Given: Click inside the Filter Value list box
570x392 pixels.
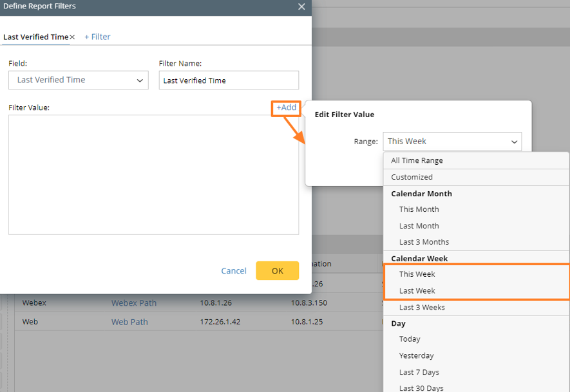Looking at the screenshot, I should pos(154,174).
